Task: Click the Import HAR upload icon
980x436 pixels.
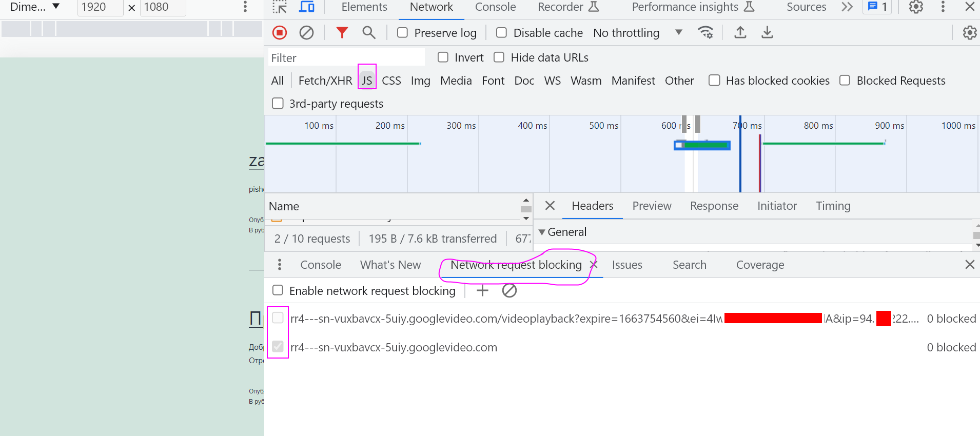Action: 740,33
